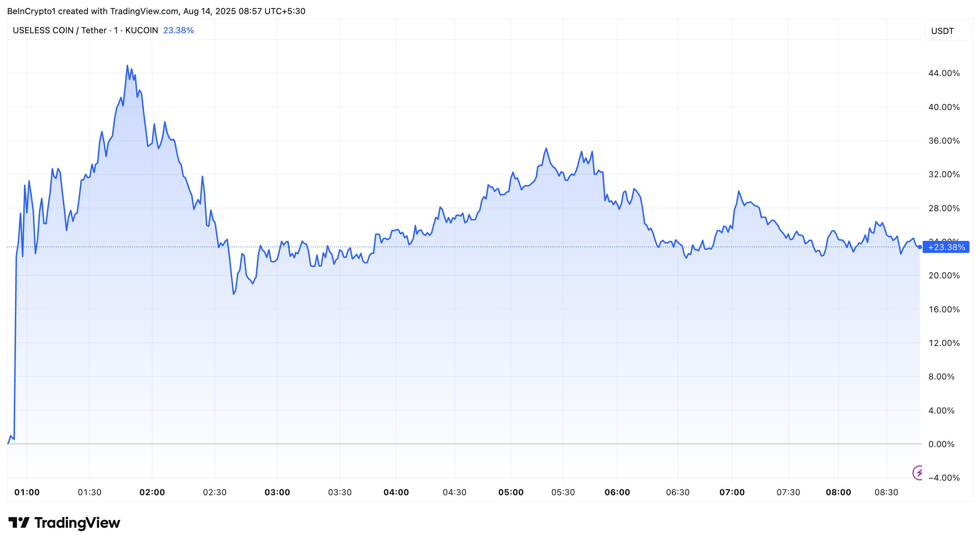Click the +23.38% current price label
The height and width of the screenshot is (544, 980).
(946, 247)
